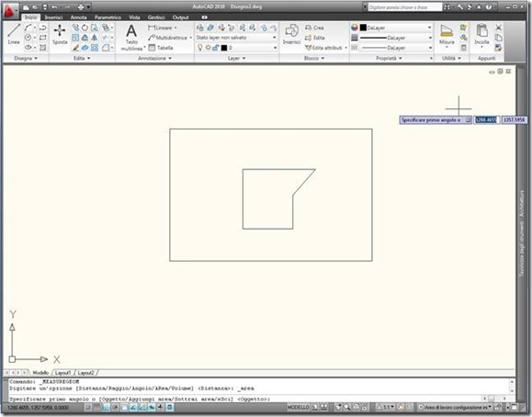Viewport: 532px width, 417px height.
Task: Open the Stato layer non salvato dropdown
Action: (x=236, y=38)
